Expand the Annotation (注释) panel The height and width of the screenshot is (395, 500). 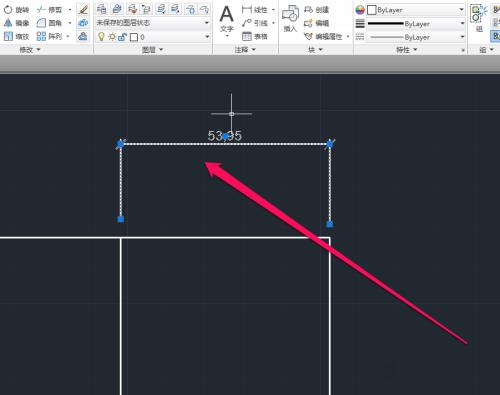245,50
